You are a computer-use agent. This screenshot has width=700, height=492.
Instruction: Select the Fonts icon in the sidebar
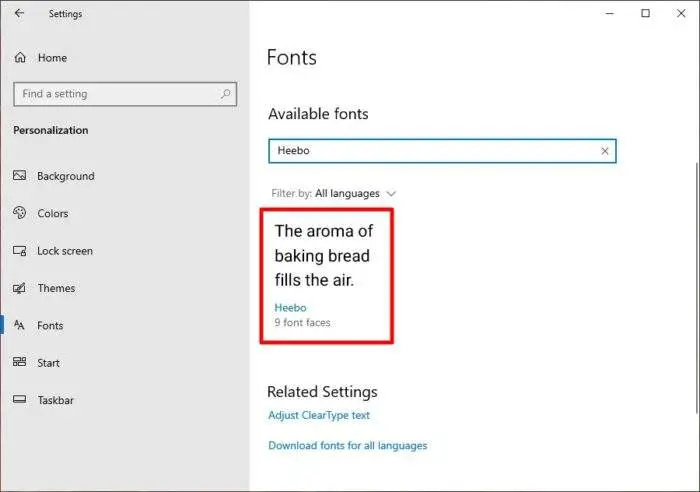(x=19, y=325)
